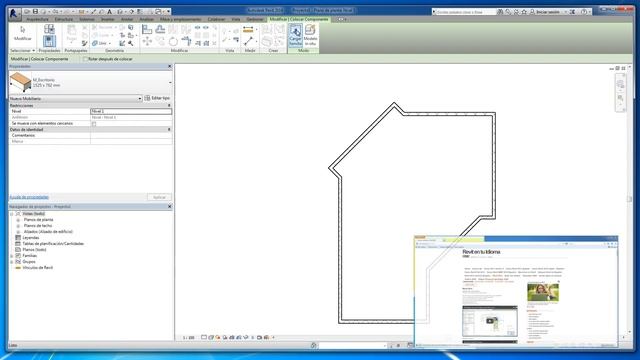Viewport: 640px width, 360px height.
Task: Click the Editar tipo button
Action: pyautogui.click(x=157, y=98)
